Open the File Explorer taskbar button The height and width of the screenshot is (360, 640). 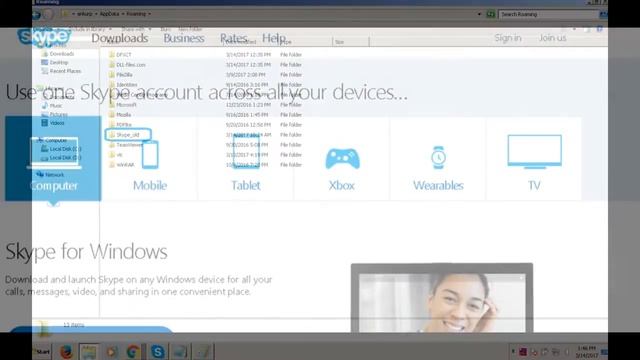pyautogui.click(x=89, y=351)
